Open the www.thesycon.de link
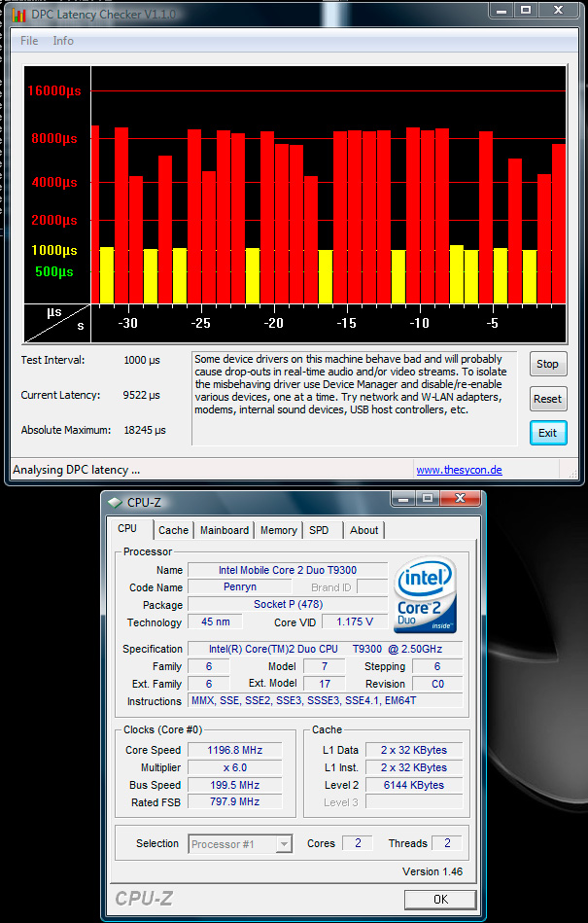 pyautogui.click(x=460, y=470)
